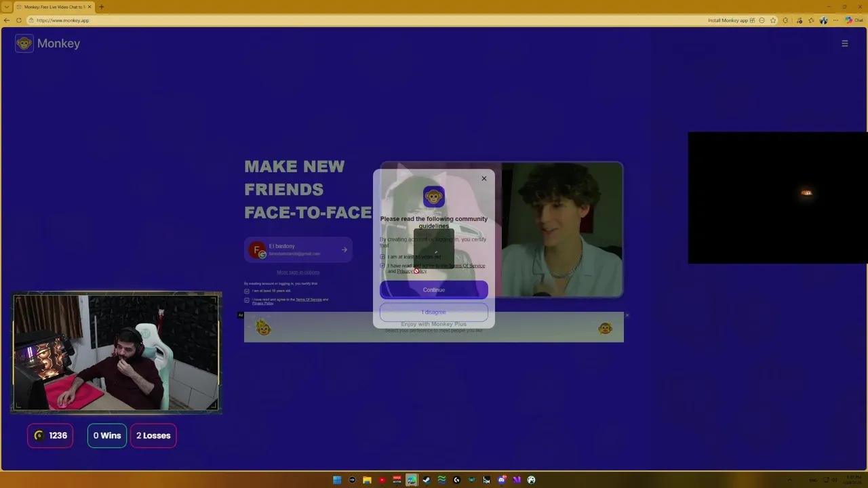
Task: Click the Monkey logo icon in header
Action: point(24,43)
